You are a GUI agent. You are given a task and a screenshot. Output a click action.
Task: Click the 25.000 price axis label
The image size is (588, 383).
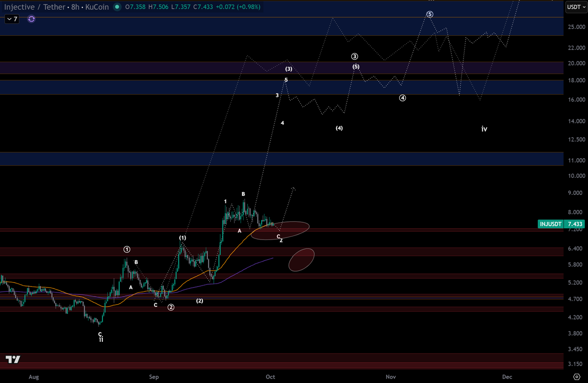tap(576, 27)
